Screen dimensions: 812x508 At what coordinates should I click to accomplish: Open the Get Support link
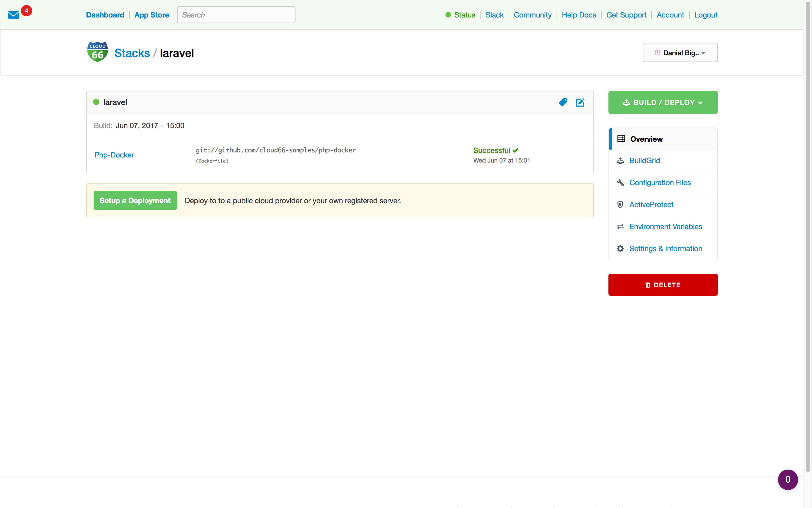point(626,15)
